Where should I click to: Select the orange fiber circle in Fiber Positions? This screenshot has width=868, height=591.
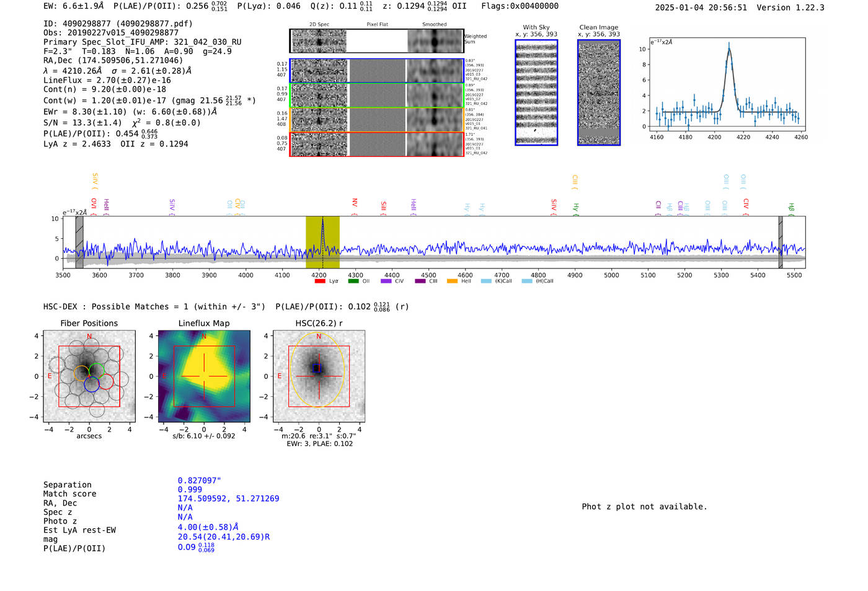81,373
